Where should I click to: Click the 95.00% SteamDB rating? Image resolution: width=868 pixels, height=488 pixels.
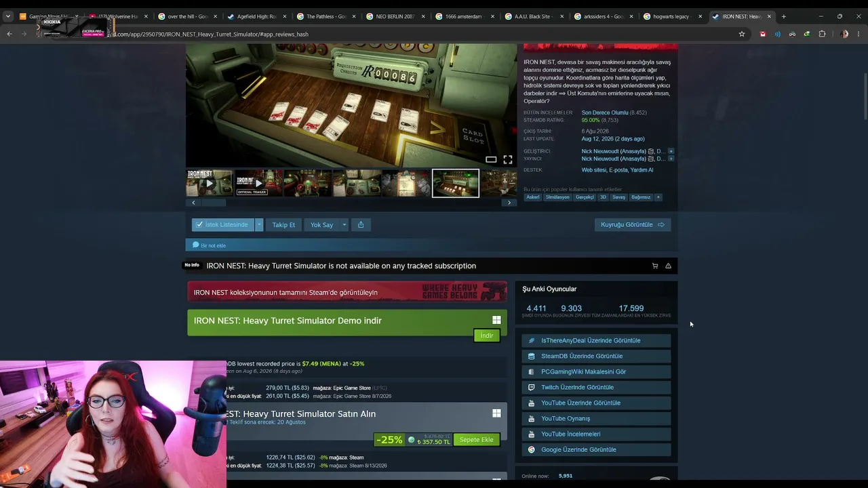click(591, 121)
